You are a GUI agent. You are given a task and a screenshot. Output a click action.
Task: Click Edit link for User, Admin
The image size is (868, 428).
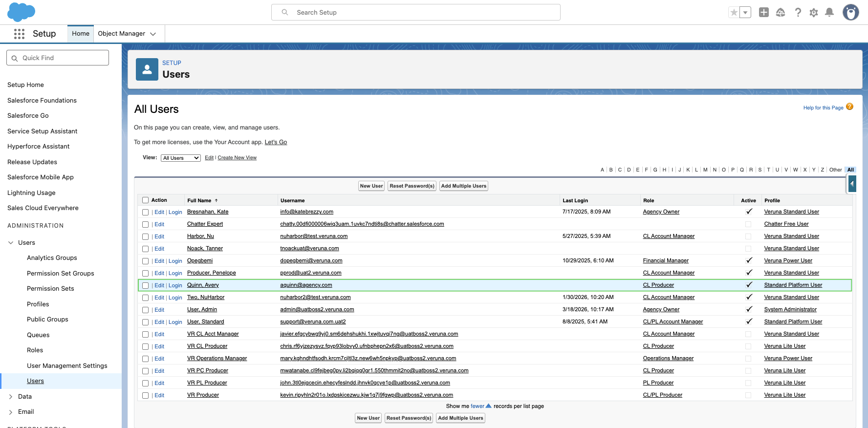click(x=159, y=310)
